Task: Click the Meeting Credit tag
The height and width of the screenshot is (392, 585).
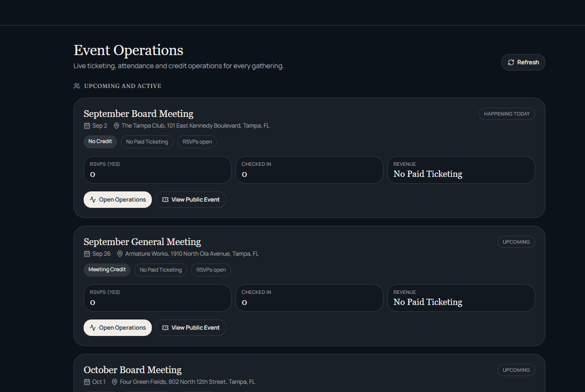Action: tap(107, 270)
